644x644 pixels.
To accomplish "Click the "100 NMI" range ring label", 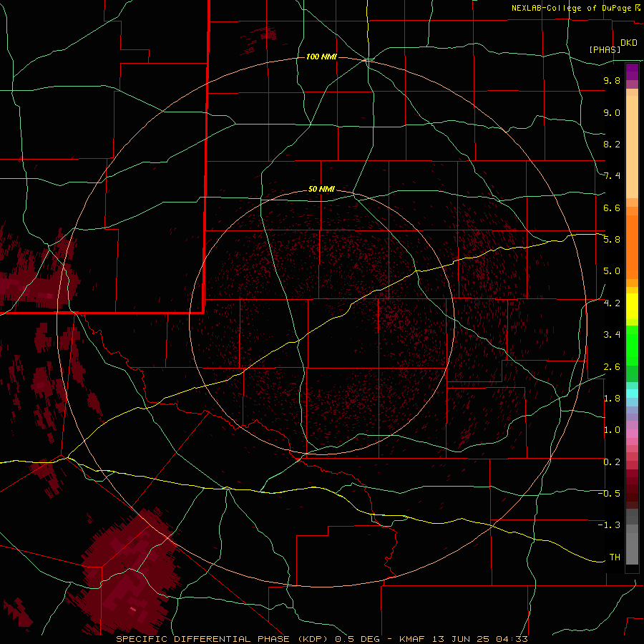I will [x=321, y=57].
